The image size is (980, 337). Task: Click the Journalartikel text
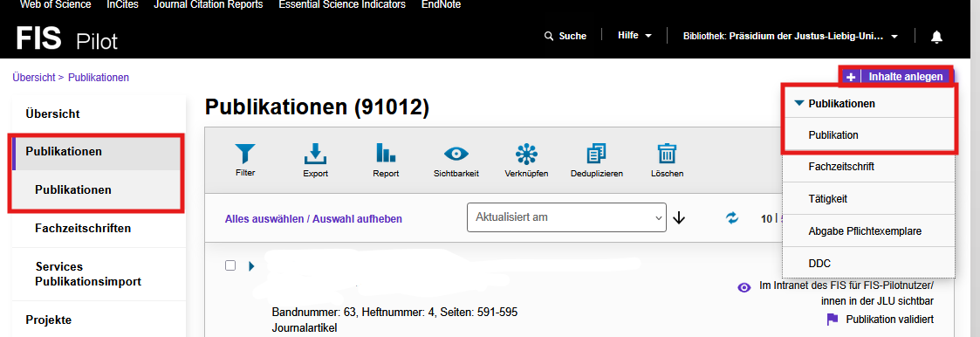pyautogui.click(x=305, y=327)
